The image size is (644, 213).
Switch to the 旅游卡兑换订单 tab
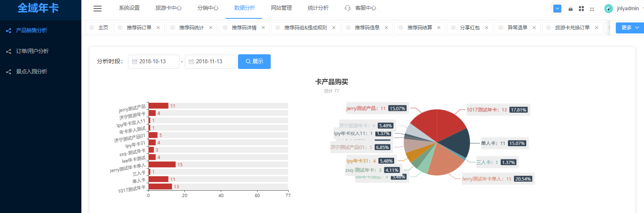click(572, 28)
